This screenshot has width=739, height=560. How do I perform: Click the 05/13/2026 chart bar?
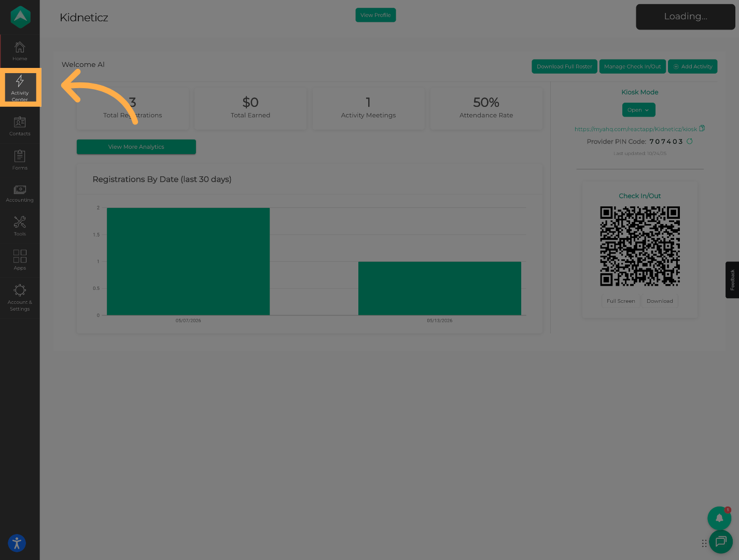tap(440, 288)
